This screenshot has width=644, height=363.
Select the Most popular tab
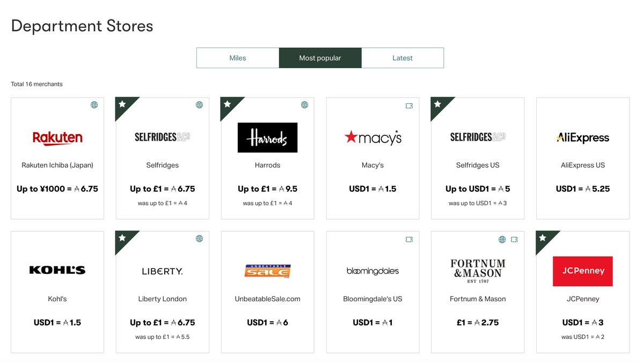[320, 58]
